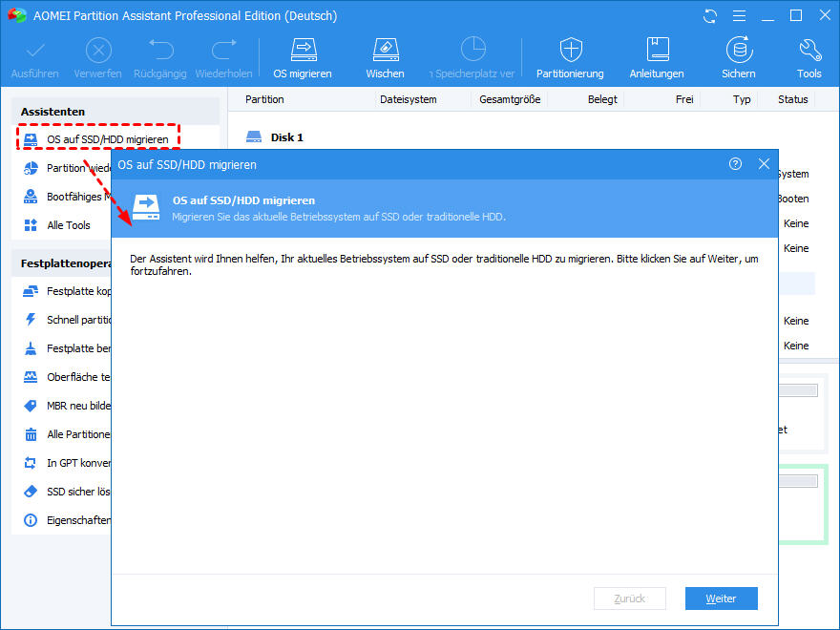The image size is (840, 630).
Task: Click the Partition column header
Action: [264, 99]
